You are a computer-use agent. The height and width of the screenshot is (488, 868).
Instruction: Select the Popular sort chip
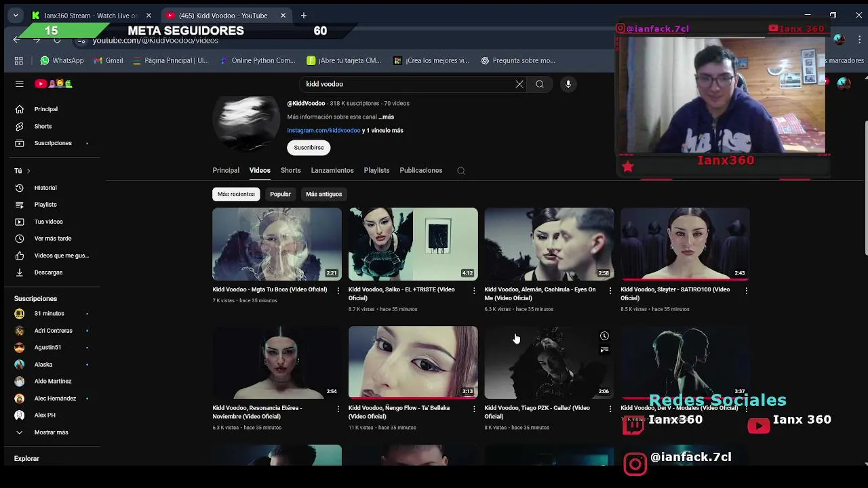[x=280, y=194]
